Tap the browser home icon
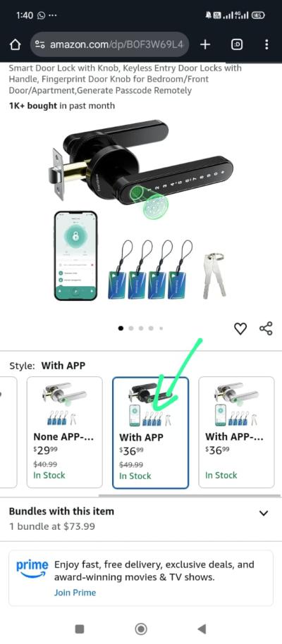This screenshot has height=644, width=282. click(15, 45)
